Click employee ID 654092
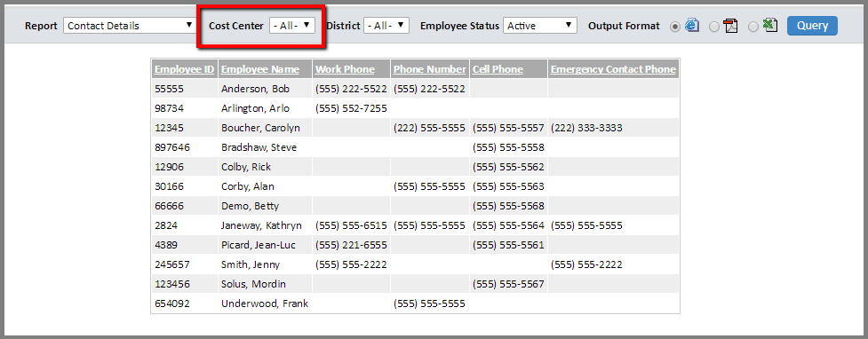 click(x=171, y=304)
